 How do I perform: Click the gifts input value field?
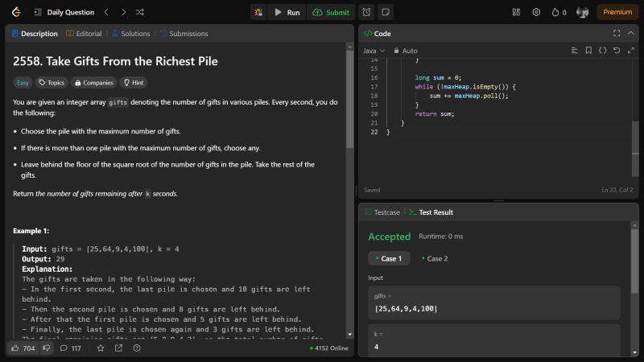coord(494,303)
